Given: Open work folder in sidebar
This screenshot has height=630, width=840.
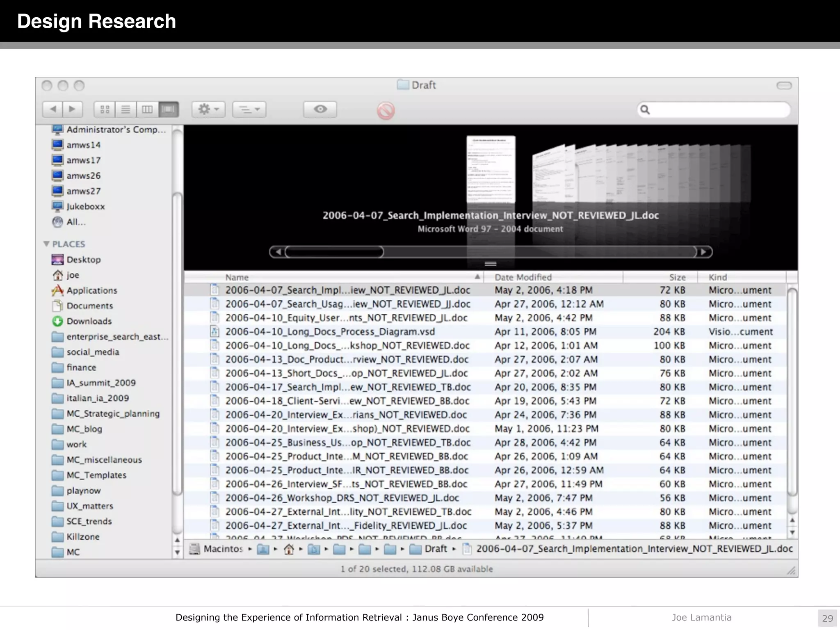Looking at the screenshot, I should (69, 444).
